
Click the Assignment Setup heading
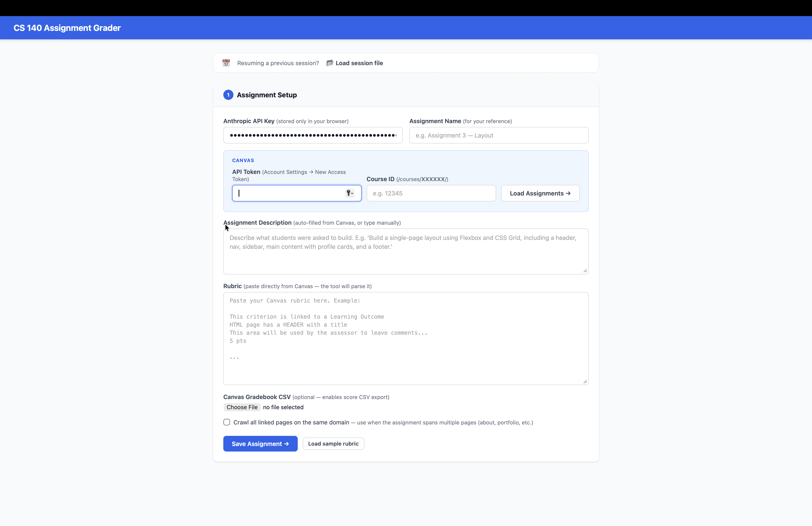click(x=267, y=95)
